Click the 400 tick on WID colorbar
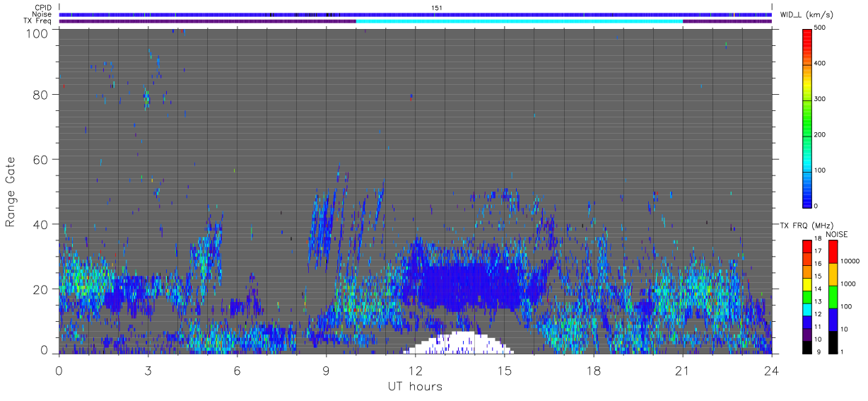This screenshot has width=868, height=401. (821, 64)
